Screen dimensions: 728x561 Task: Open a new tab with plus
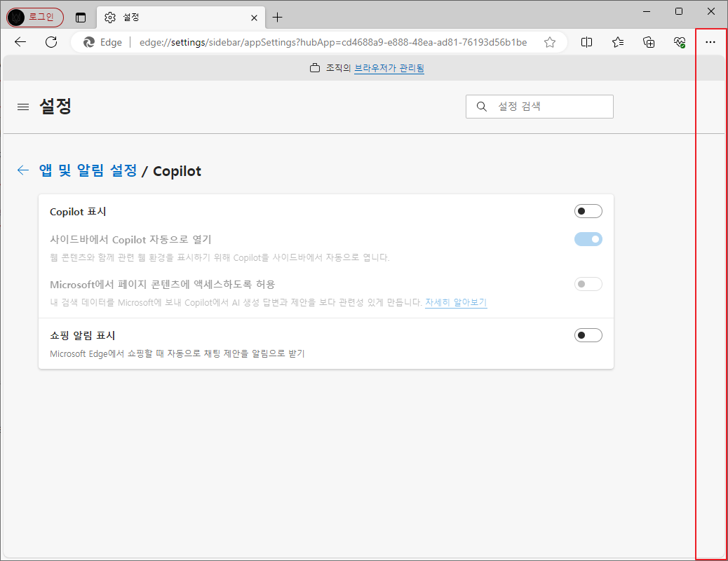[277, 18]
